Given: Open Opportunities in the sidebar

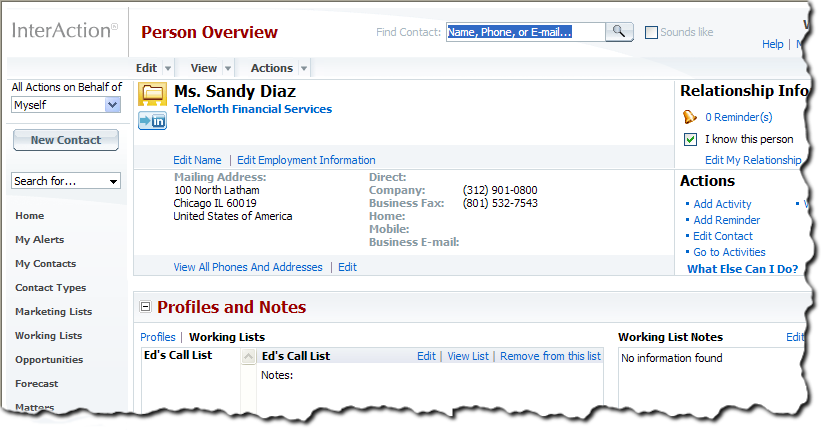Looking at the screenshot, I should tap(49, 360).
